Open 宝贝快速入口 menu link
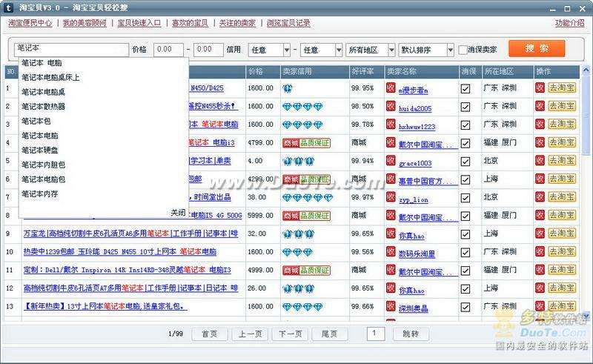This screenshot has width=593, height=364. point(139,23)
